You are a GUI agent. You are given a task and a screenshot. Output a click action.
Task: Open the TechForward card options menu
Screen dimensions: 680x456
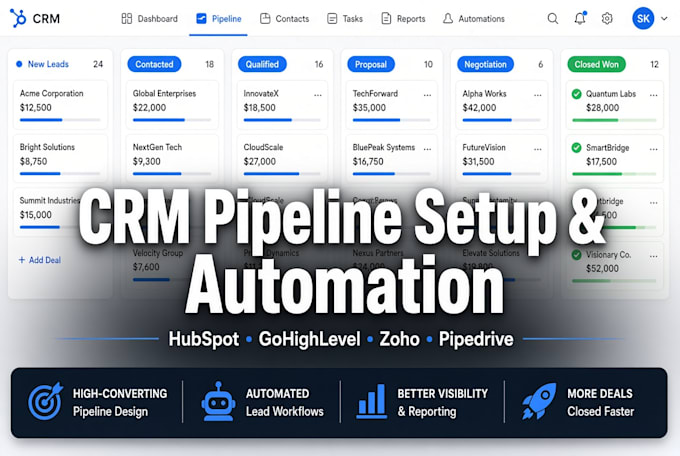[427, 95]
